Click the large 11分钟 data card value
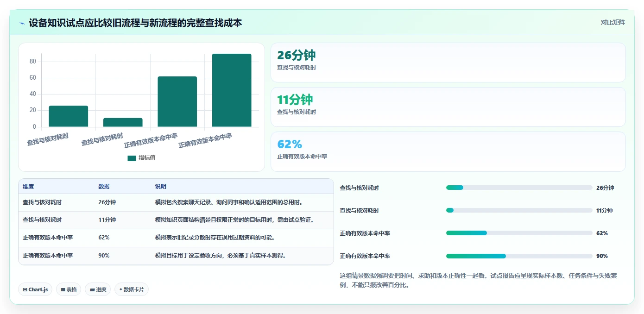This screenshot has height=314, width=644. 295,100
